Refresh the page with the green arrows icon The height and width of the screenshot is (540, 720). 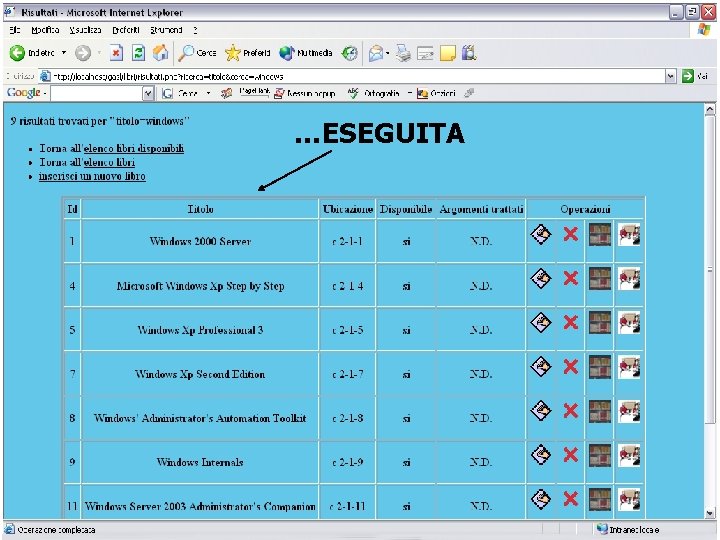click(138, 53)
